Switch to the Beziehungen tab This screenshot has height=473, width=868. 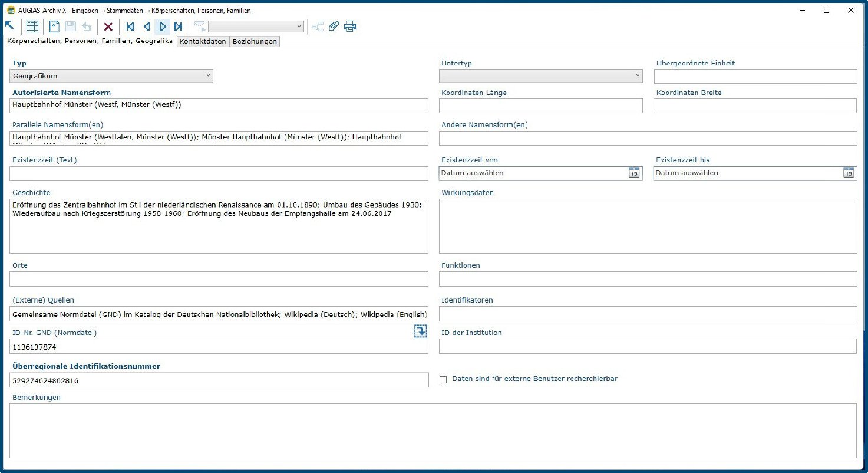tap(255, 41)
